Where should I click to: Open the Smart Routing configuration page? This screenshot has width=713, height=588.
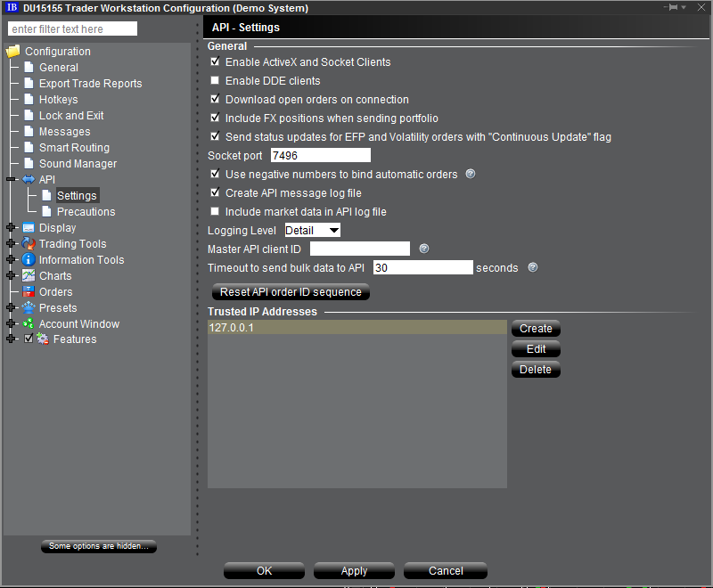click(74, 148)
